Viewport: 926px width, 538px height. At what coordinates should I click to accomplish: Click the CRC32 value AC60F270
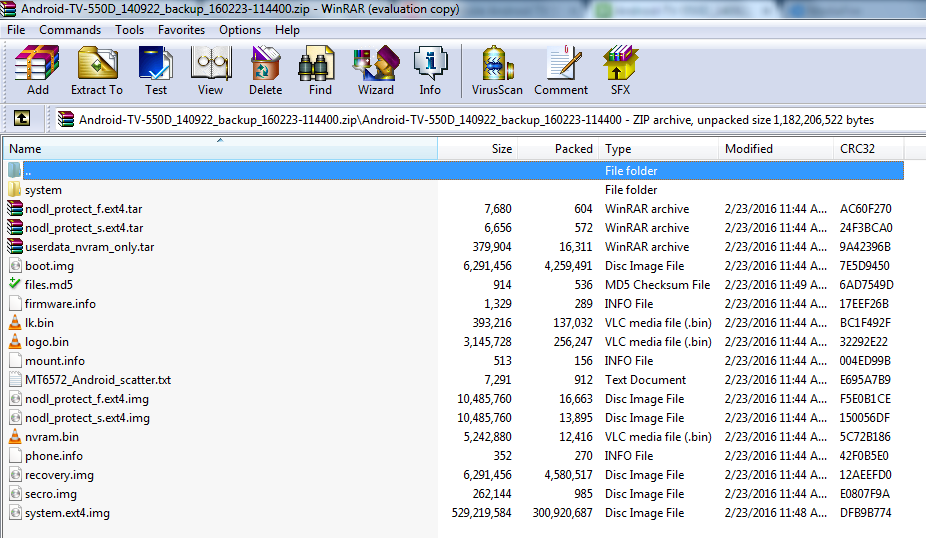point(865,208)
